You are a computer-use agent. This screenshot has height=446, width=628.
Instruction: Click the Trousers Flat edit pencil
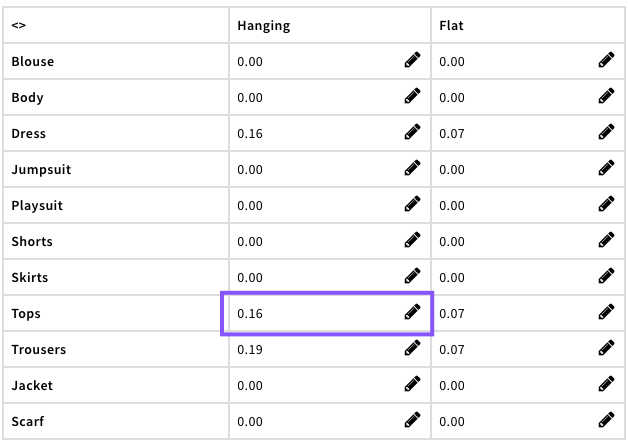[x=606, y=349]
